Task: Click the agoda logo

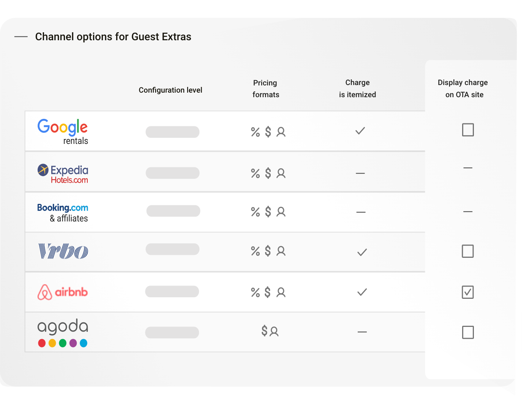Action: click(x=63, y=333)
